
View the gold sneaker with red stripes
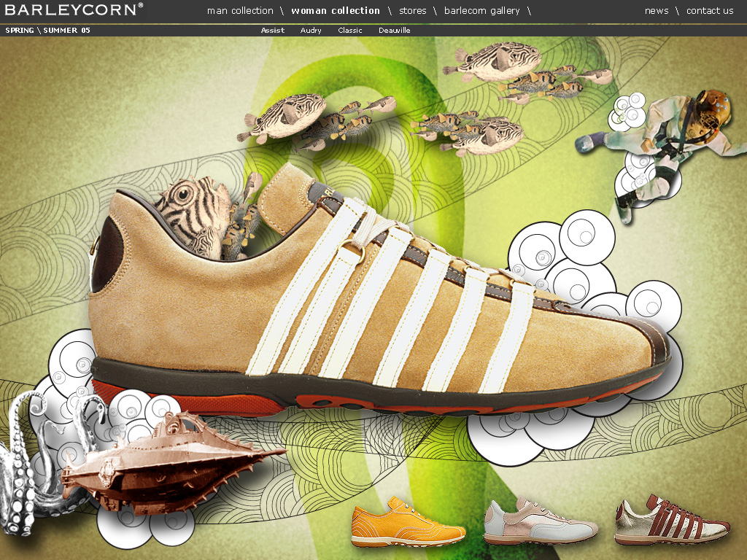(x=672, y=520)
